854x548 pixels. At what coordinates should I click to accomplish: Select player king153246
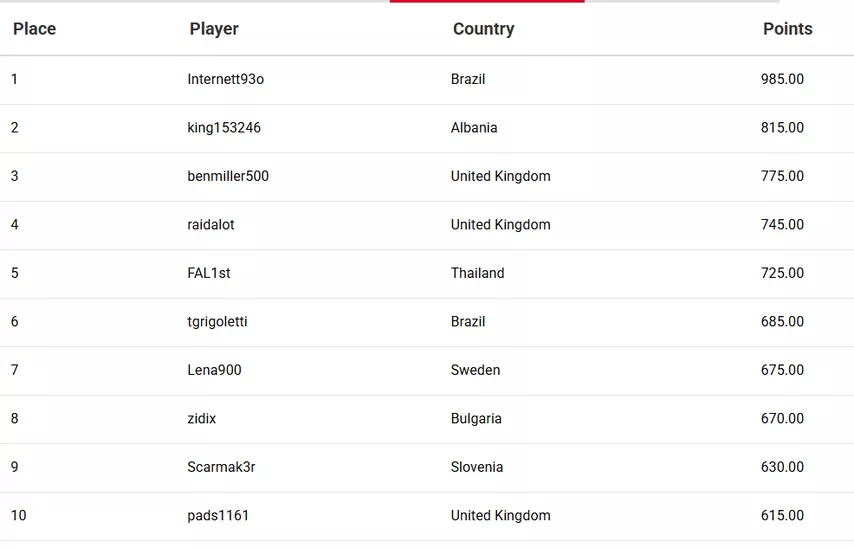(x=224, y=128)
